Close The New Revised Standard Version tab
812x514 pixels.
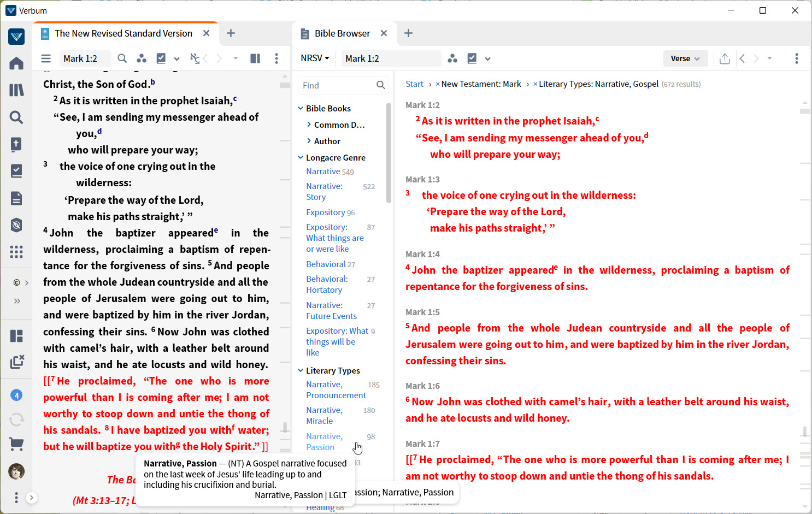coord(207,33)
